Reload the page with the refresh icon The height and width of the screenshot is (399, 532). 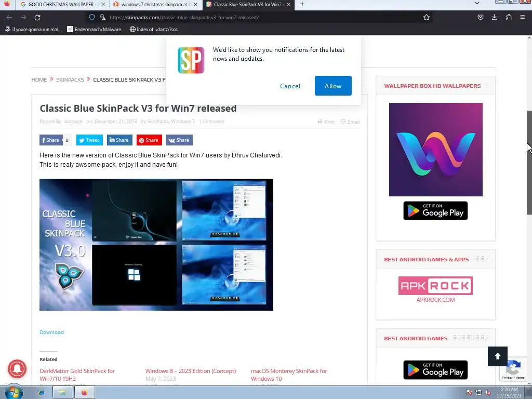[37, 17]
